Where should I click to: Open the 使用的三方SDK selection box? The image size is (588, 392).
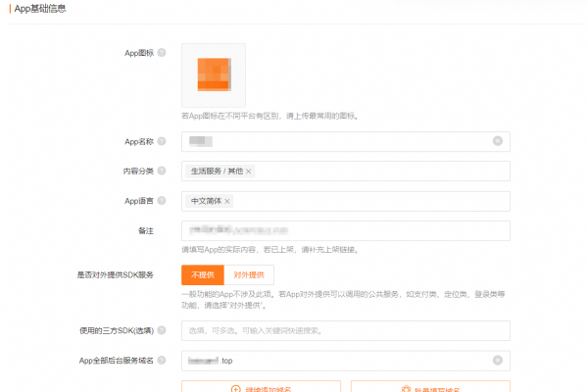point(346,330)
